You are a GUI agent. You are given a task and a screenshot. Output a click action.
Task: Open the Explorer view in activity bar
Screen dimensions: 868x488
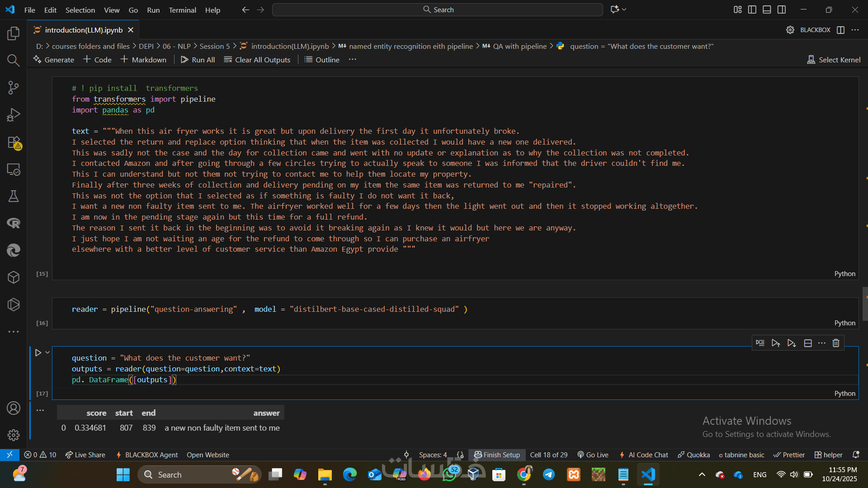[14, 33]
